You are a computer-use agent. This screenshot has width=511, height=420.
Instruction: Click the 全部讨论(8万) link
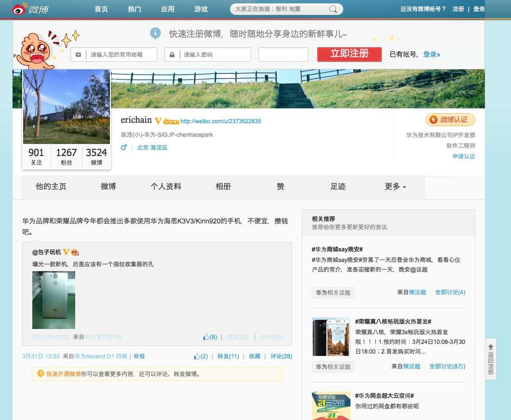coord(447,366)
